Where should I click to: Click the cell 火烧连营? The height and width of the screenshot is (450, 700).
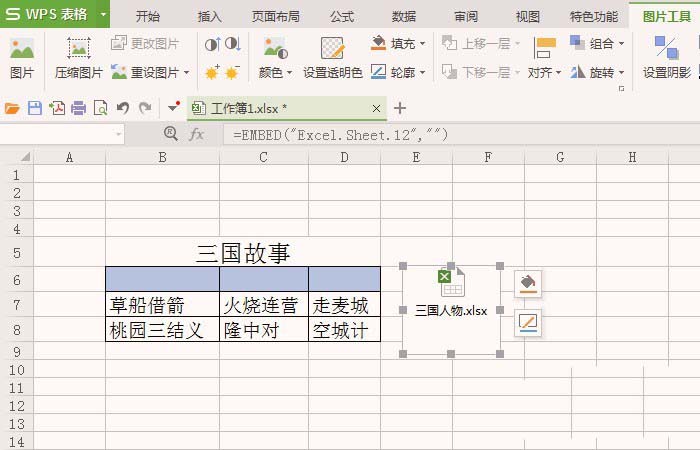pos(264,305)
